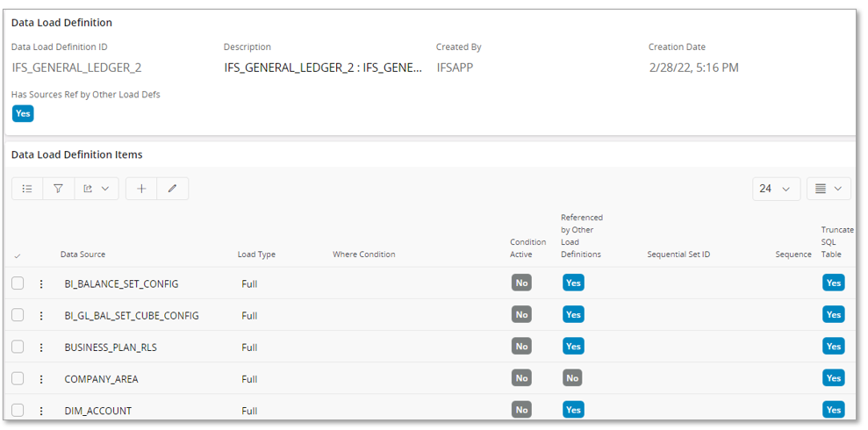Open row actions menu for BI_BALANCE_SET_CONFIG
Screen dimensions: 868x430
(x=41, y=284)
